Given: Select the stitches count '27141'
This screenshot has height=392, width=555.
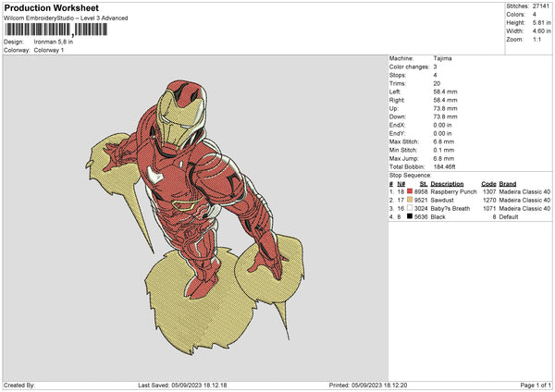Looking at the screenshot, I should pos(541,6).
